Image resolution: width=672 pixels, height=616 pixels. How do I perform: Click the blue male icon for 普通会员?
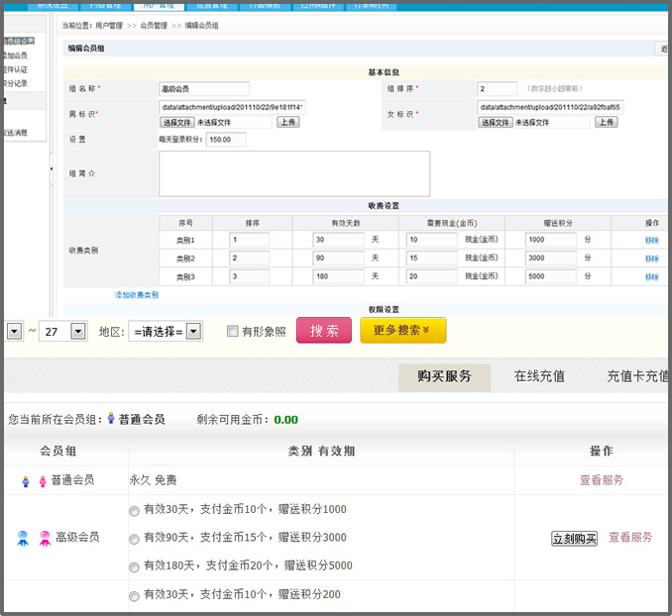(x=26, y=481)
